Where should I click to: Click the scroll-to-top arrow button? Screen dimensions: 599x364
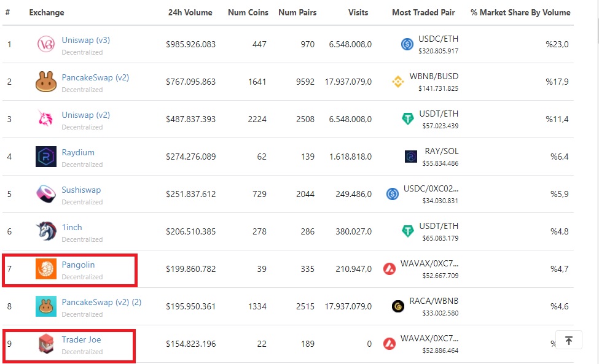coord(568,340)
